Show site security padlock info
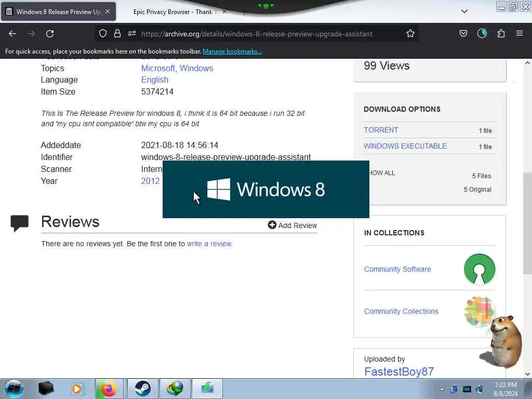This screenshot has width=532, height=399. 117,33
